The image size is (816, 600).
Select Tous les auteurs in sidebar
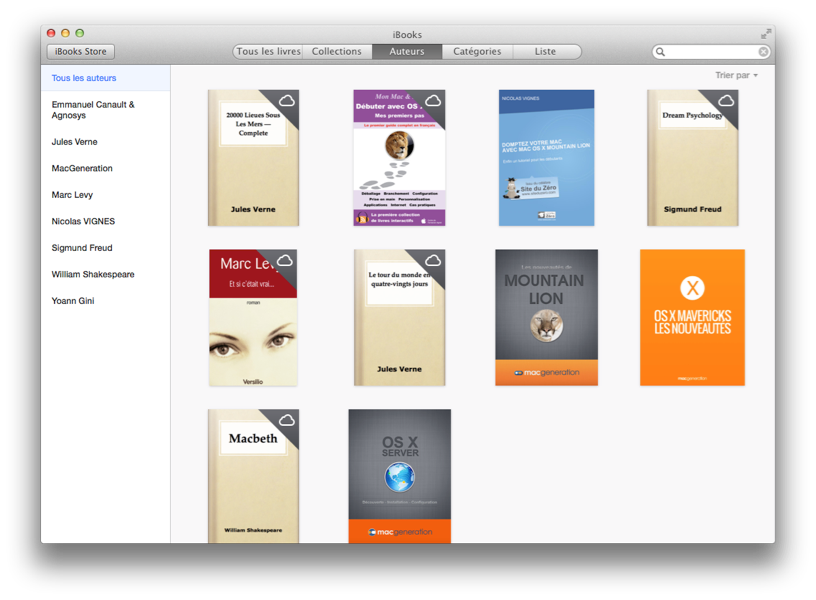tap(106, 78)
